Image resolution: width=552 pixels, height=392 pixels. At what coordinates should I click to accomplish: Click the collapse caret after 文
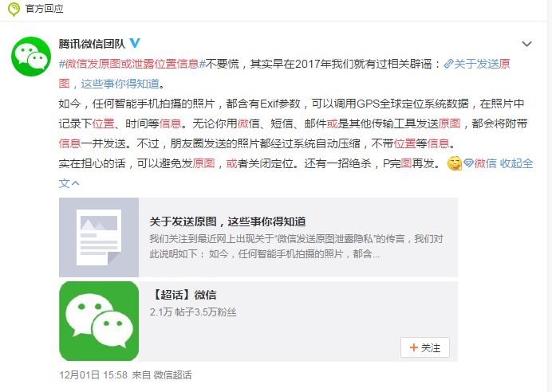tap(75, 183)
